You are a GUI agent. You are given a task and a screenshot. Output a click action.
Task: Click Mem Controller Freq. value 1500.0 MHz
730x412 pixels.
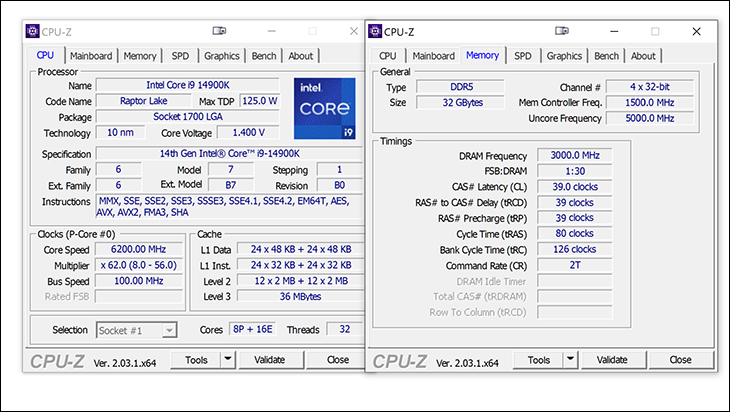coord(650,103)
